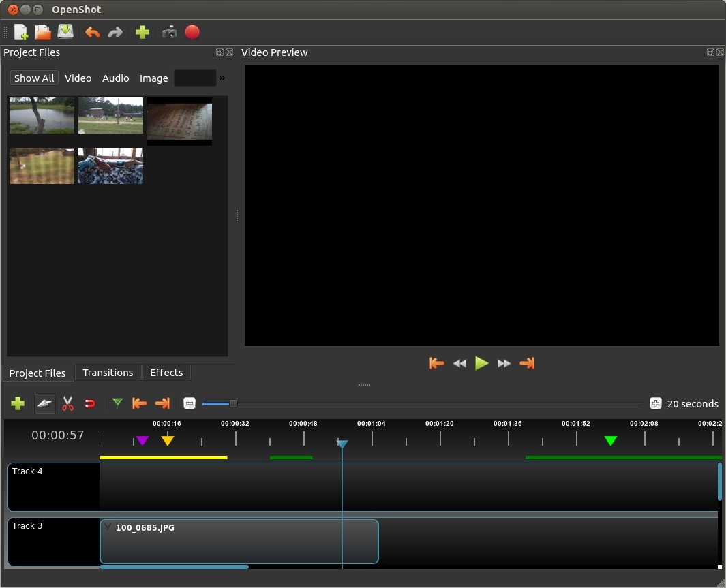This screenshot has width=726, height=588.
Task: Click the orange Undo arrow
Action: (x=92, y=32)
